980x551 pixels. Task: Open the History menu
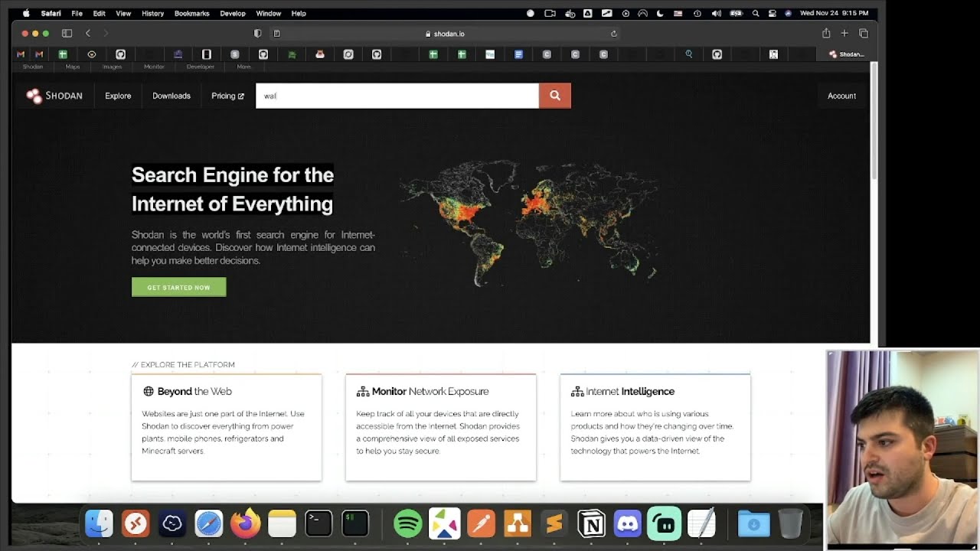tap(152, 13)
